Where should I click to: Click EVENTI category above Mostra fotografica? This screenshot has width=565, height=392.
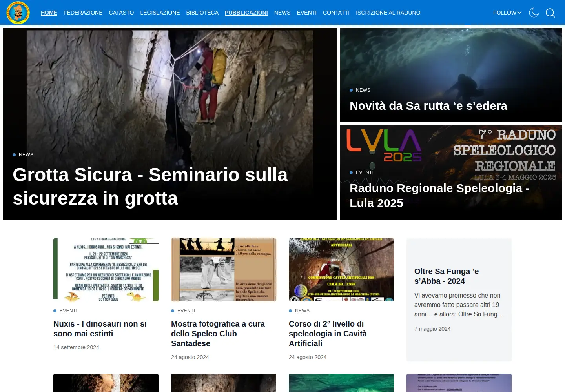point(186,311)
